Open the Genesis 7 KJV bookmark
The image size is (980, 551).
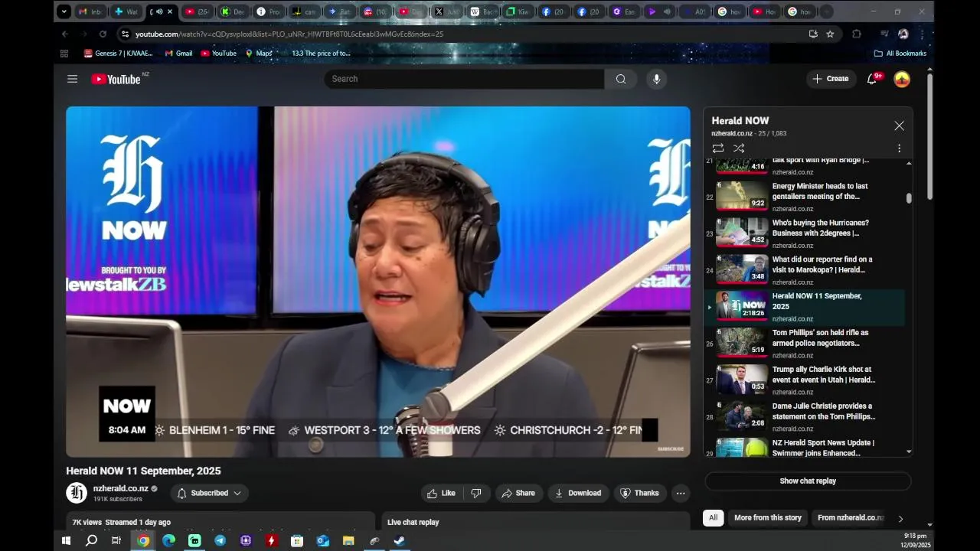[x=119, y=54]
